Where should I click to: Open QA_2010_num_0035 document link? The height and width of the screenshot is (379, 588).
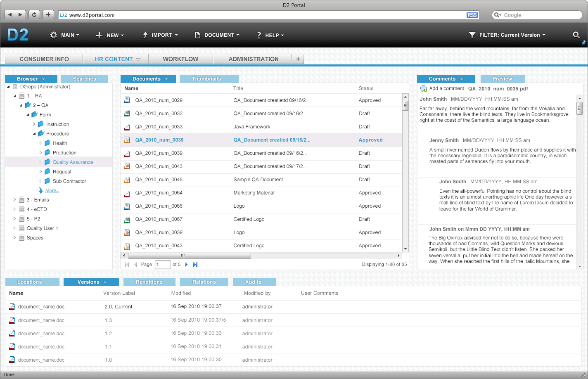pyautogui.click(x=159, y=140)
